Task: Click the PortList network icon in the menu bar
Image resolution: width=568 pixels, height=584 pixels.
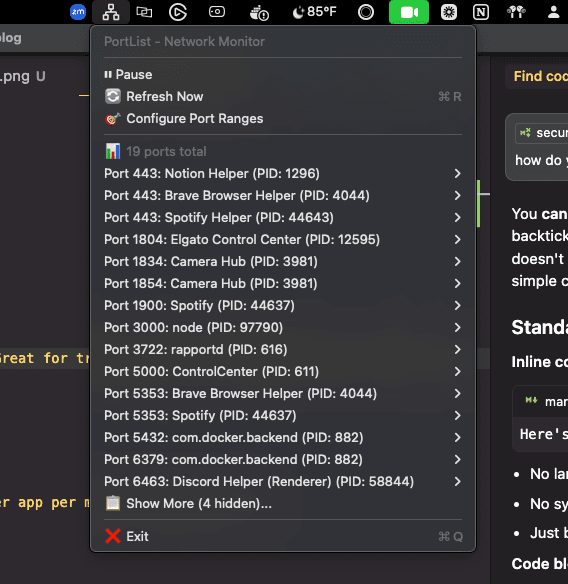Action: coord(111,12)
